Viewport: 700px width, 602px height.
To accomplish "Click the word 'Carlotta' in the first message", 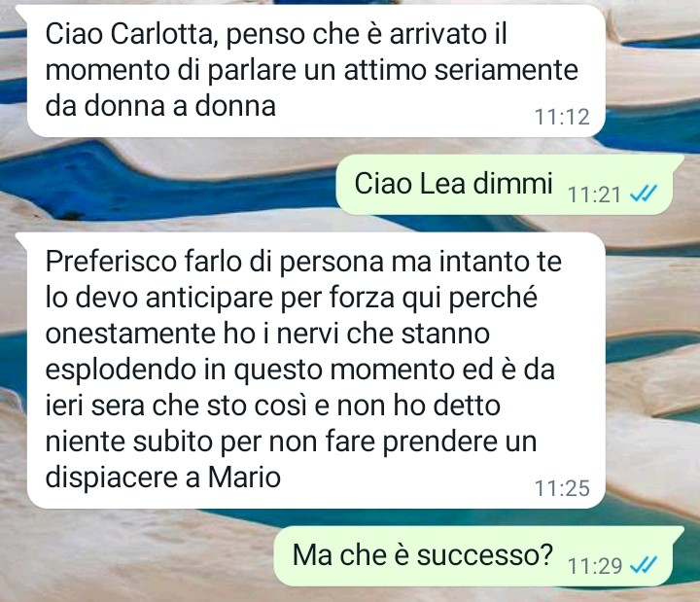I will pos(164,34).
